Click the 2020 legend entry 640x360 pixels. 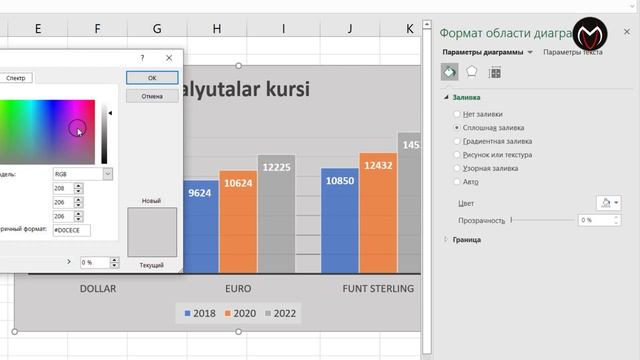click(240, 313)
